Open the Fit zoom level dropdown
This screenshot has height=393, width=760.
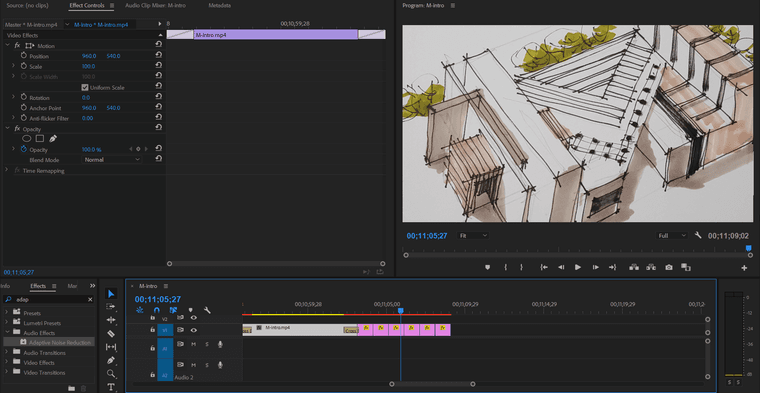[x=473, y=236]
